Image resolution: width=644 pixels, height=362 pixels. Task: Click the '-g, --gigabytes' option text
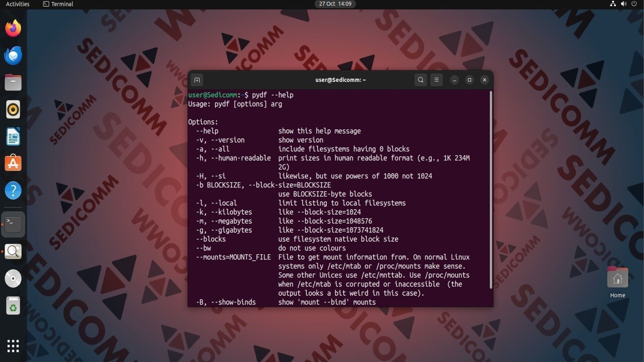pyautogui.click(x=224, y=230)
